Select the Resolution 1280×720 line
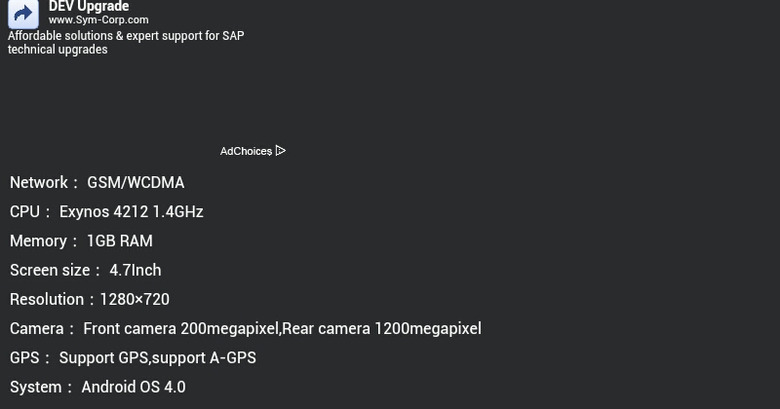The height and width of the screenshot is (409, 780). (90, 300)
